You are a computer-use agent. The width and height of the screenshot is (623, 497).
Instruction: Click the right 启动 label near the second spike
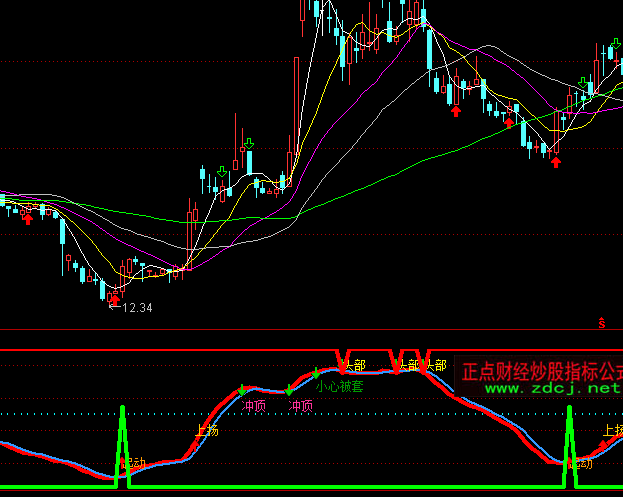click(x=580, y=463)
